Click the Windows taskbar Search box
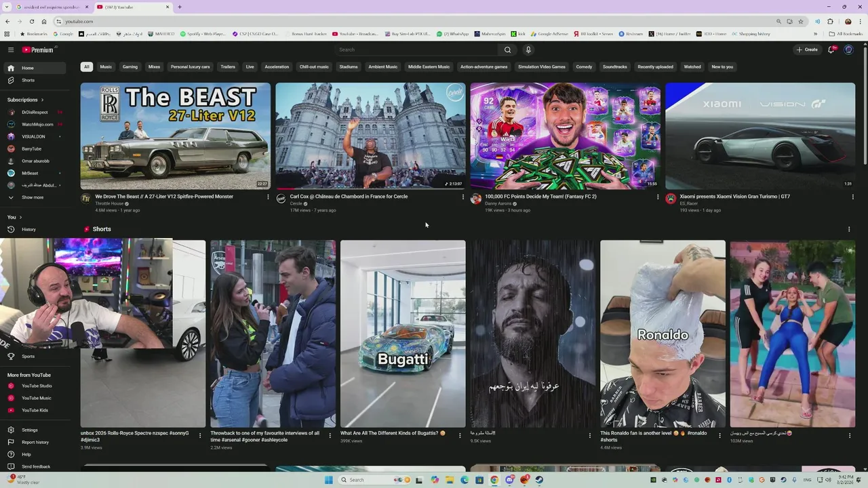This screenshot has width=868, height=488. pos(373,480)
